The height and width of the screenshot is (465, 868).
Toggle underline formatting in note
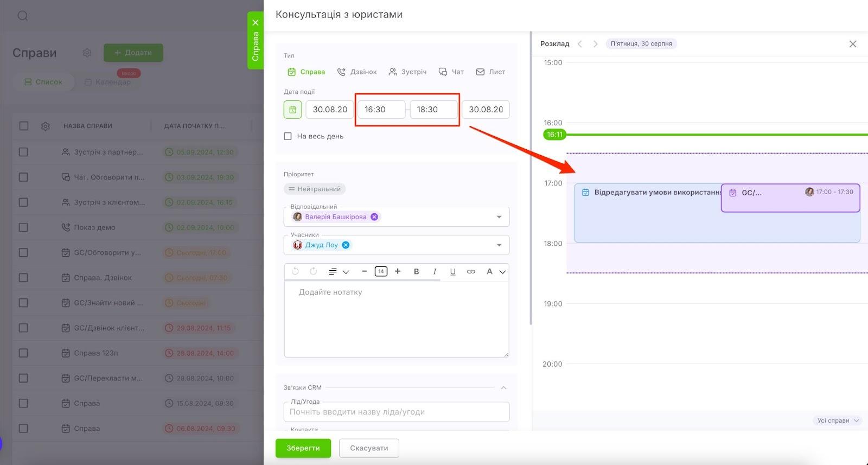452,271
